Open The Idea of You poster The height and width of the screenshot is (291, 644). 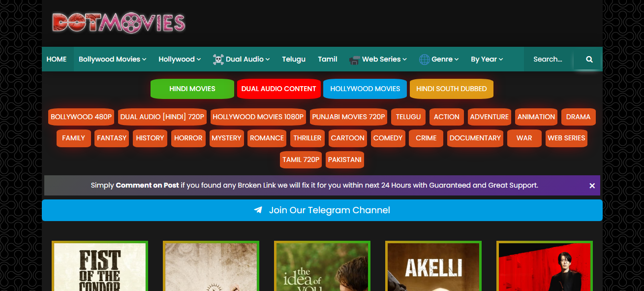point(322,266)
